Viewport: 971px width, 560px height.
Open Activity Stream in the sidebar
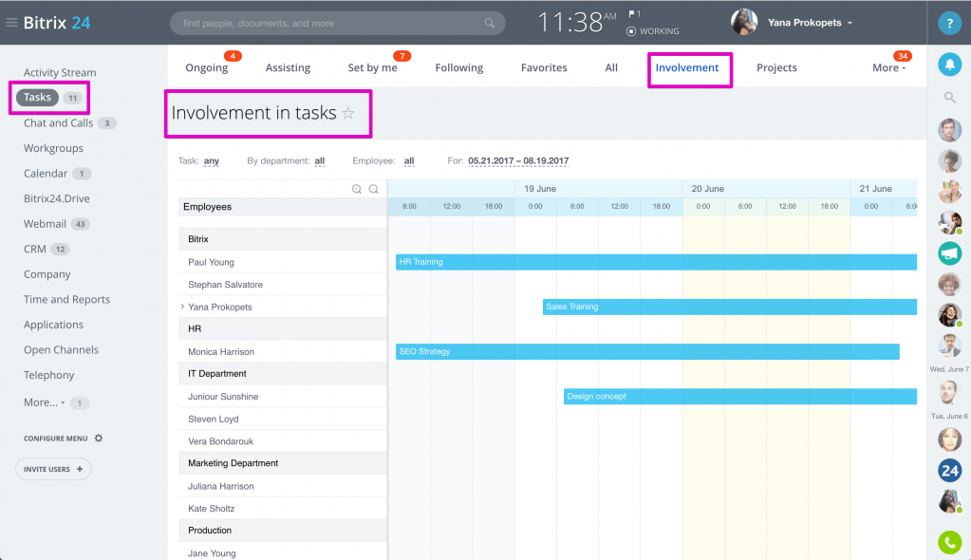coord(60,72)
